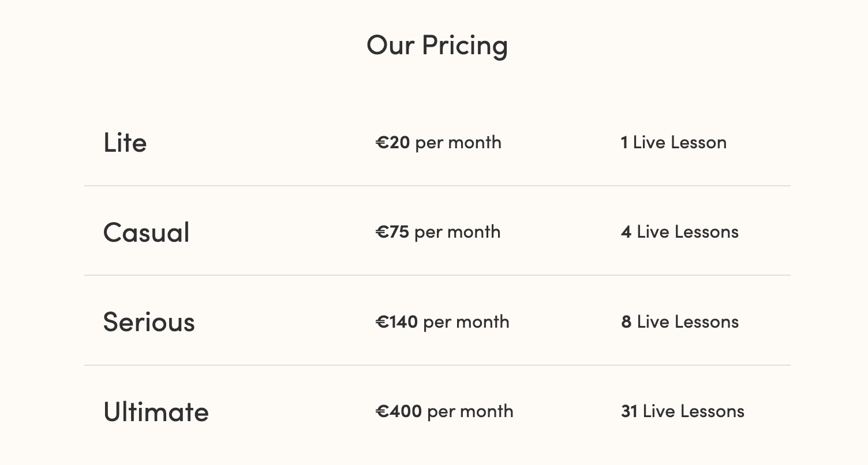Click the Our Pricing heading
Viewport: 868px width, 465px height.
437,46
